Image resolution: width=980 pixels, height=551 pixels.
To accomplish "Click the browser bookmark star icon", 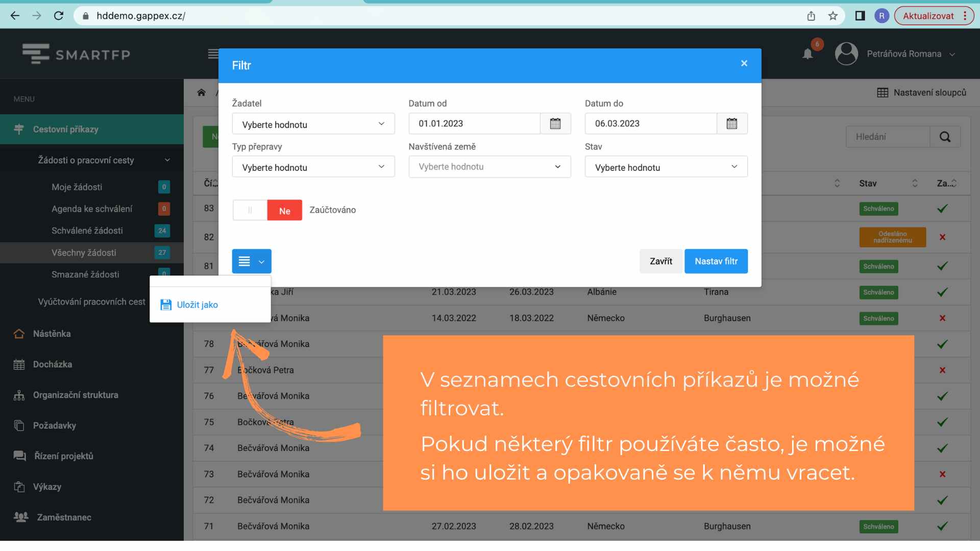I will coord(833,16).
